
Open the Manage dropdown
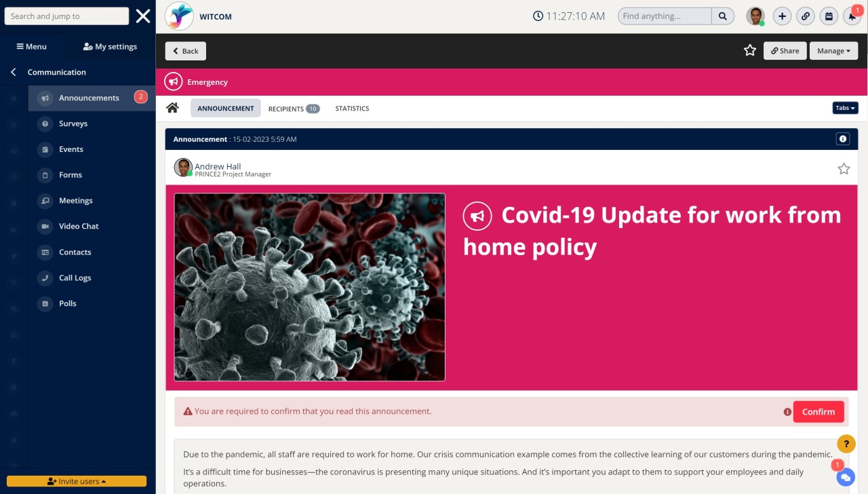833,50
